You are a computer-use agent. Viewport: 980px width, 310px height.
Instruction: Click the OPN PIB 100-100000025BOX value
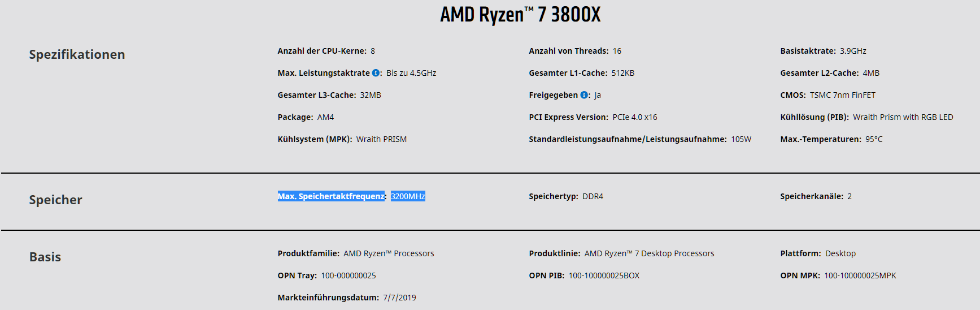click(x=604, y=275)
